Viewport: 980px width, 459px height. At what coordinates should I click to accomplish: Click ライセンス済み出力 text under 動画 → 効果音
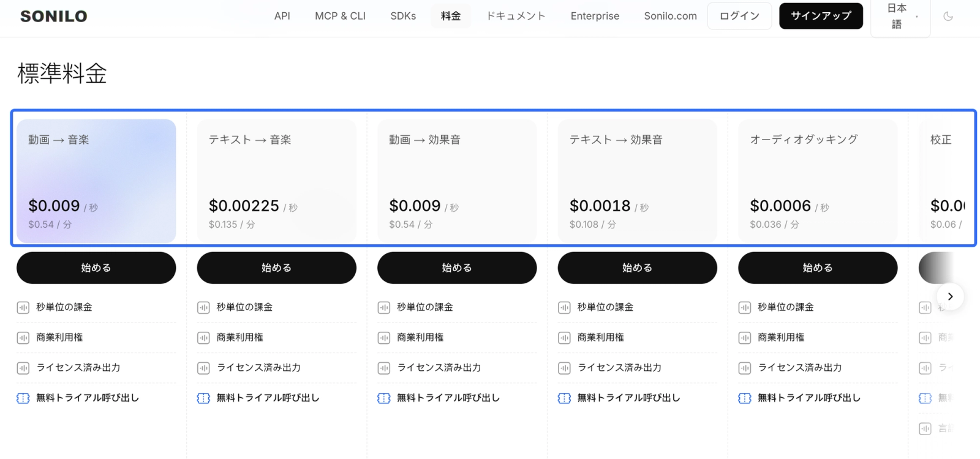[439, 368]
